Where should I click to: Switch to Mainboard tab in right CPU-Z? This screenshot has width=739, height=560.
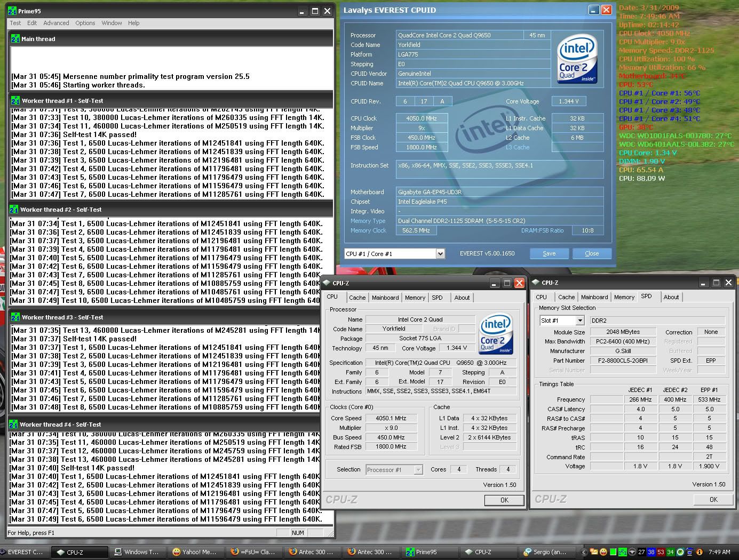tap(594, 297)
